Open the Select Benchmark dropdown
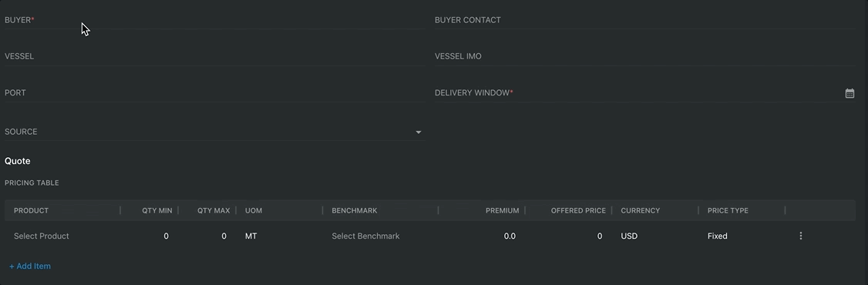The width and height of the screenshot is (868, 285). click(365, 236)
